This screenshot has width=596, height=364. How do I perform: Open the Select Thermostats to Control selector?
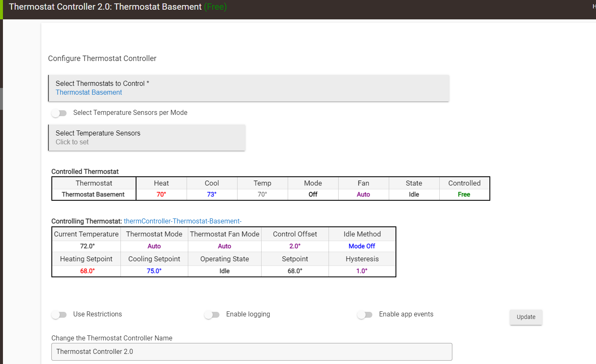click(249, 88)
